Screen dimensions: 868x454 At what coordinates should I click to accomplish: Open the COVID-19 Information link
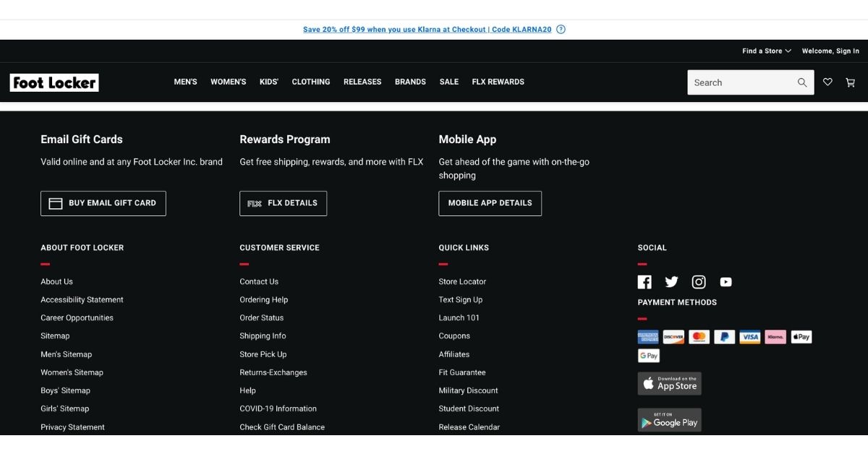click(x=278, y=409)
